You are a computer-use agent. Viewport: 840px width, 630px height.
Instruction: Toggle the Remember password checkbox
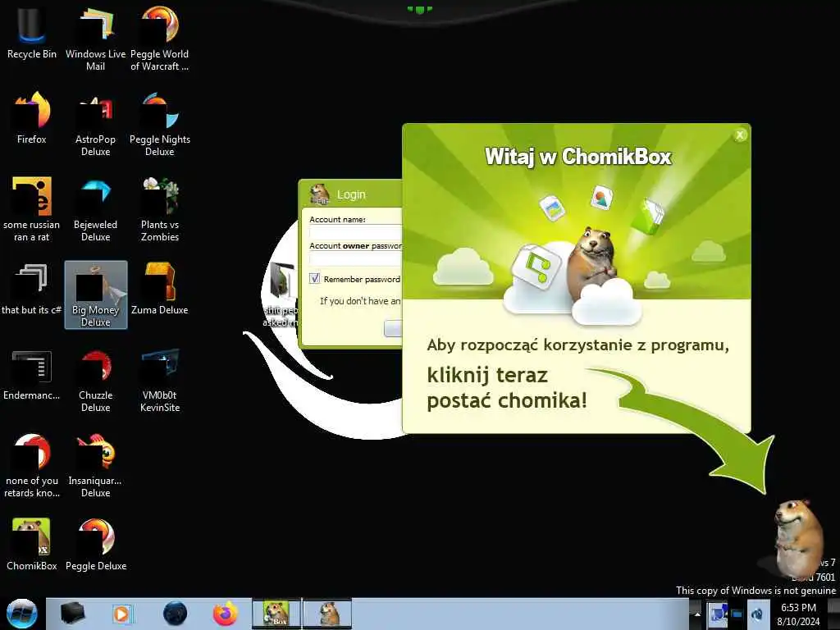[x=314, y=279]
